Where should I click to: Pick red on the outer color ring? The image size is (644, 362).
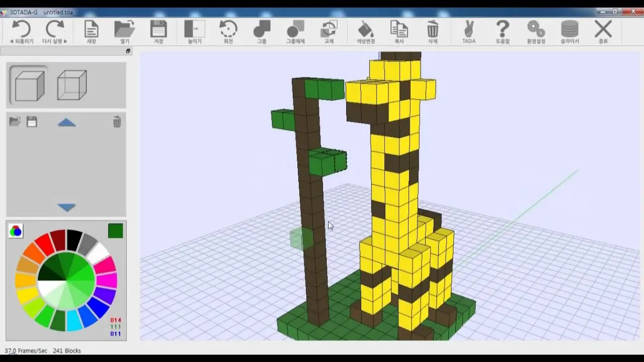click(45, 244)
